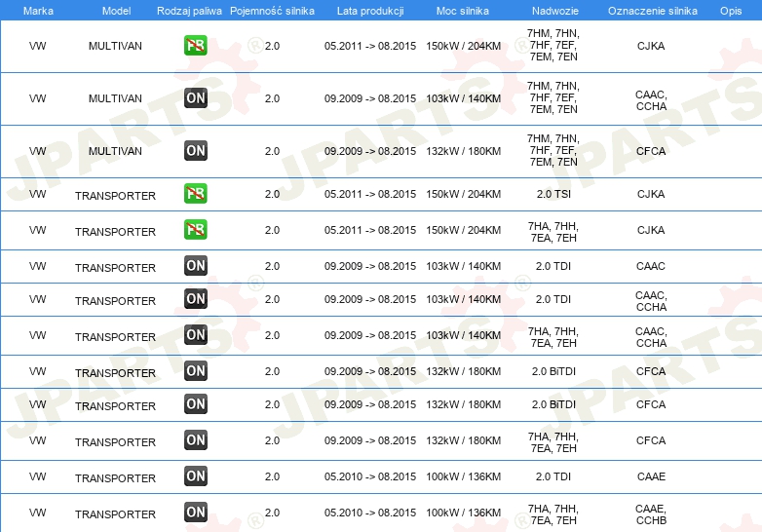Click MULTIVAN model cell in the CFCA row
Viewport: 762px width, 532px height.
115,151
